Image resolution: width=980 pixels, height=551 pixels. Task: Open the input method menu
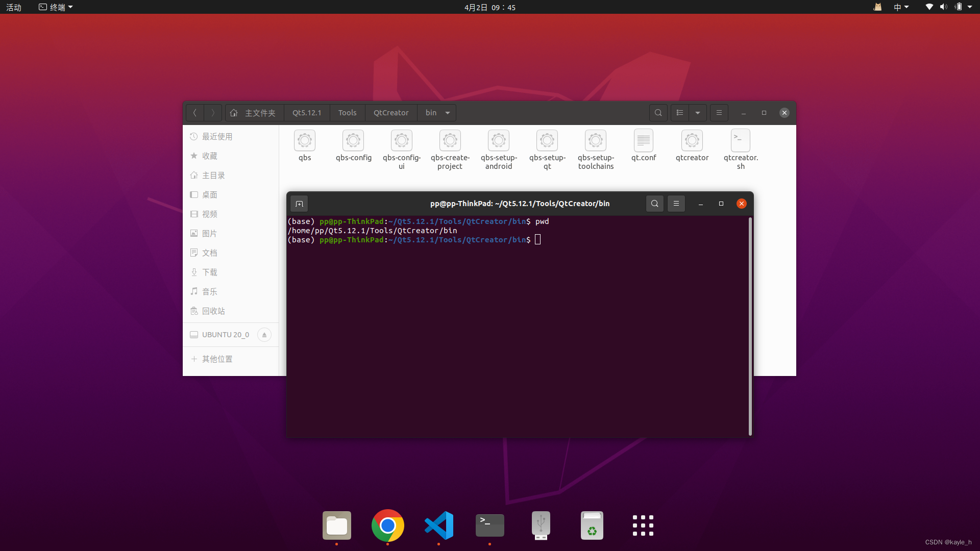click(901, 7)
